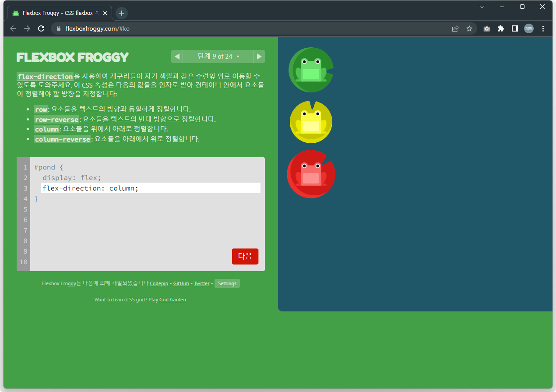Click the browser forward arrow
Viewport: 556px width, 392px height.
point(27,28)
